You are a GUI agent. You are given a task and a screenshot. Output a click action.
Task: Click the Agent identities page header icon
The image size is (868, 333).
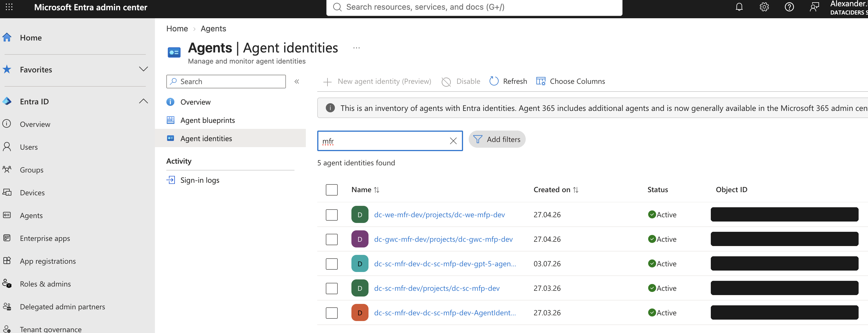coord(174,52)
